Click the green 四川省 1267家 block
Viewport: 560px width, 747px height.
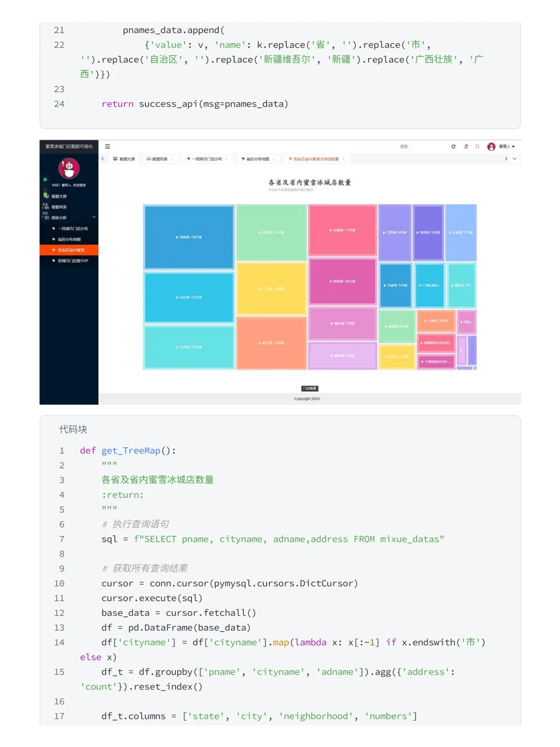[x=272, y=232]
